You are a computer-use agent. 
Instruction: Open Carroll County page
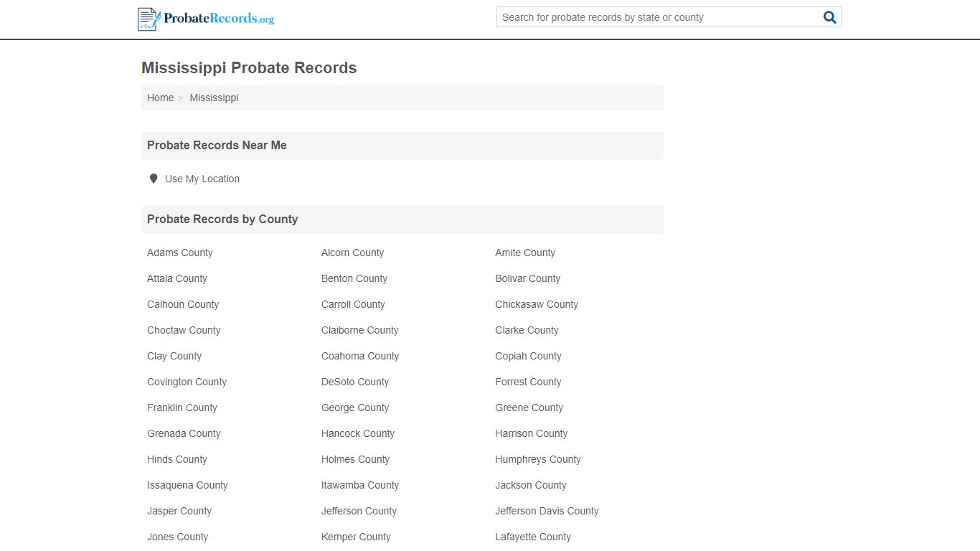(x=353, y=304)
